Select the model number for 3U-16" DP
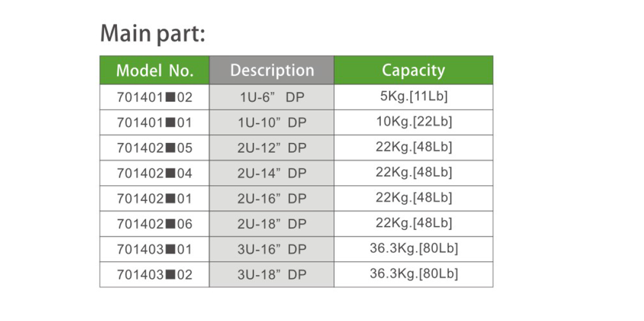The width and height of the screenshot is (644, 321). 154,249
